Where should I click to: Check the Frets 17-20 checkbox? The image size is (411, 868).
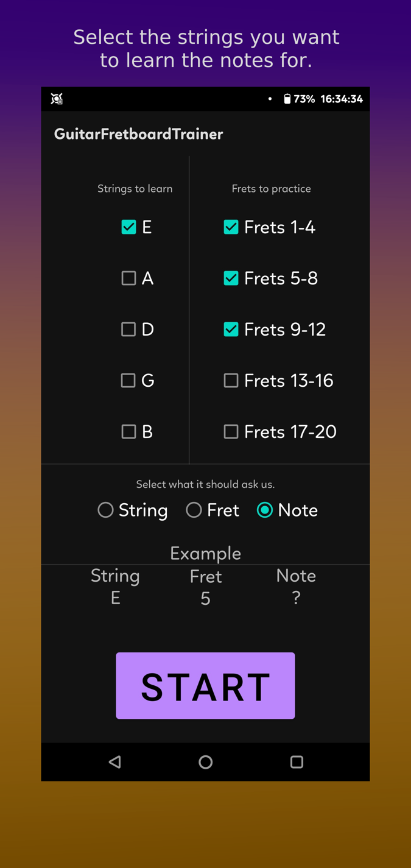231,432
